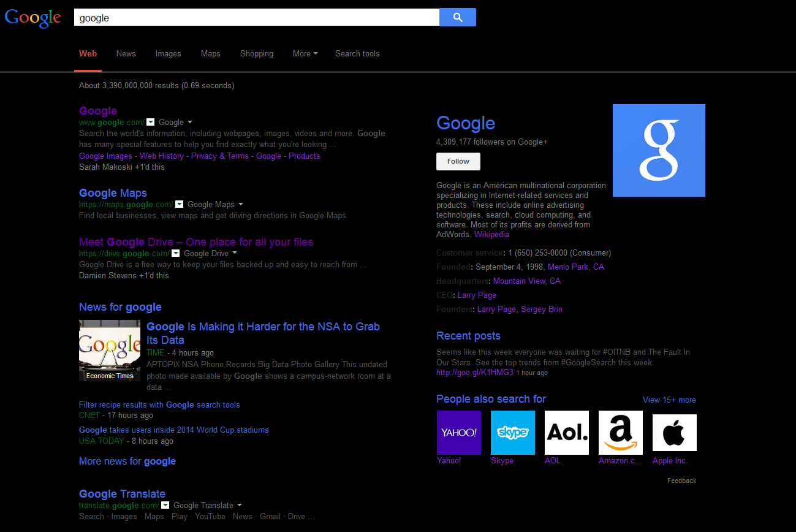Screen dimensions: 796x532
Task: Open the Products sitelink
Action: [305, 156]
